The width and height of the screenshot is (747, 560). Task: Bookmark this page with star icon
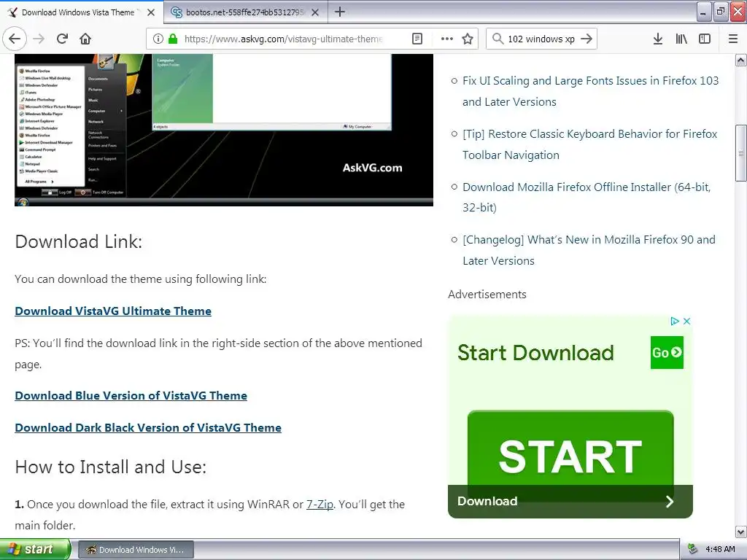468,39
